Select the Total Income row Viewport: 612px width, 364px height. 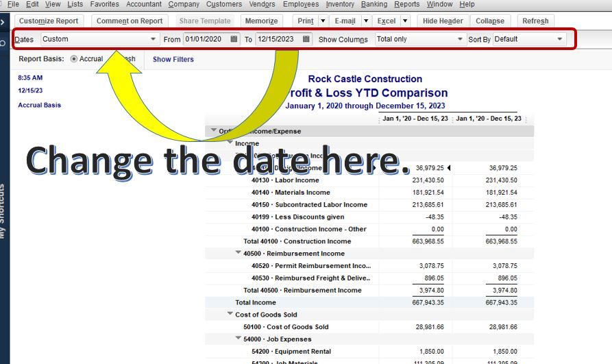pyautogui.click(x=369, y=302)
